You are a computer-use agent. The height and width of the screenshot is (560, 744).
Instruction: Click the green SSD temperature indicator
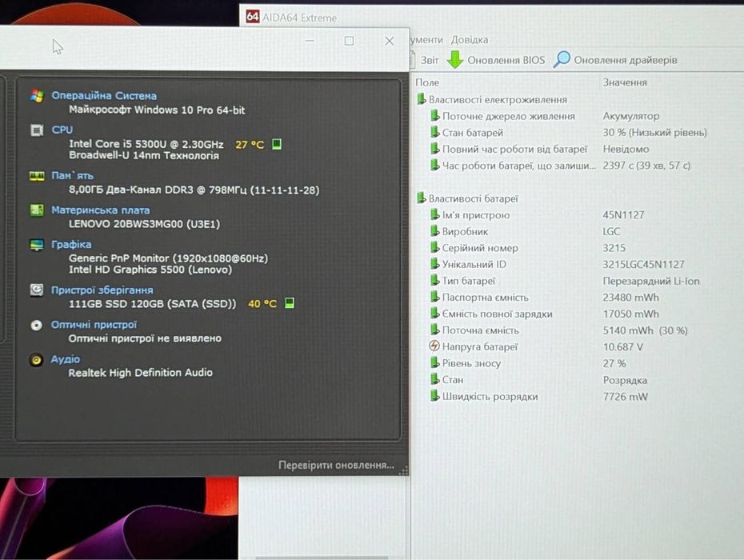[x=290, y=302]
